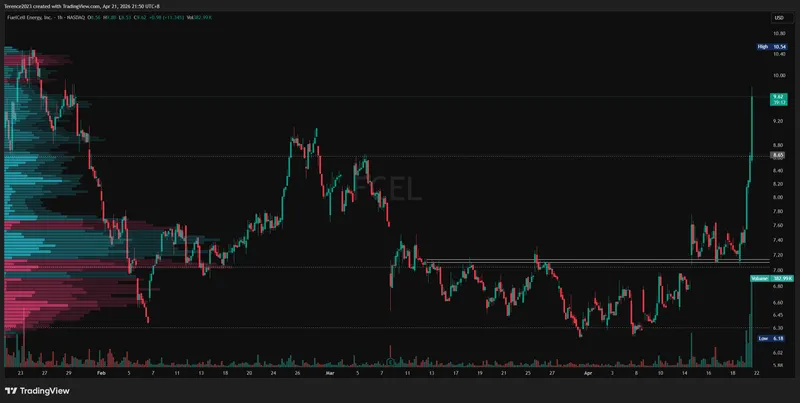Click the 10.80 price axis value
This screenshot has width=800, height=403.
click(x=779, y=34)
